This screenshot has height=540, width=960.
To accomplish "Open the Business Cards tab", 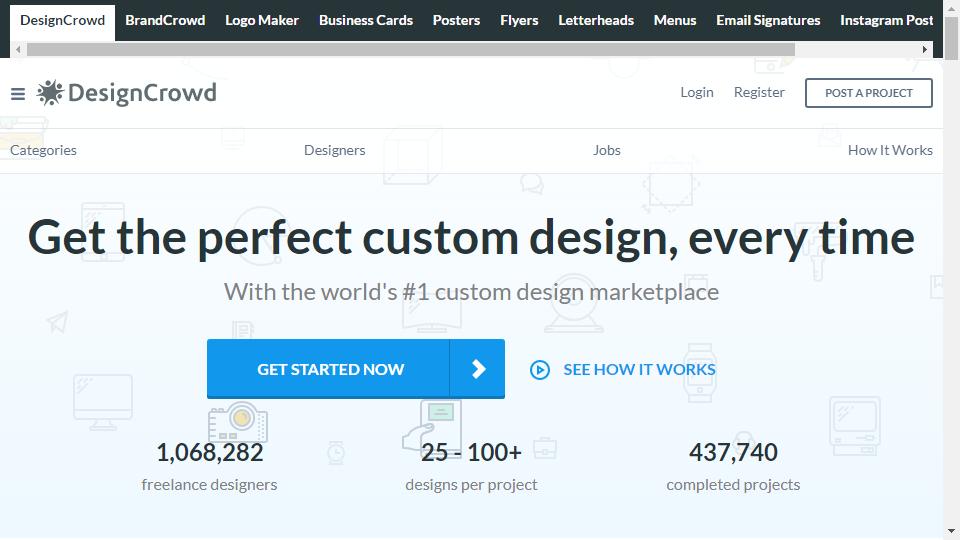I will coord(366,20).
